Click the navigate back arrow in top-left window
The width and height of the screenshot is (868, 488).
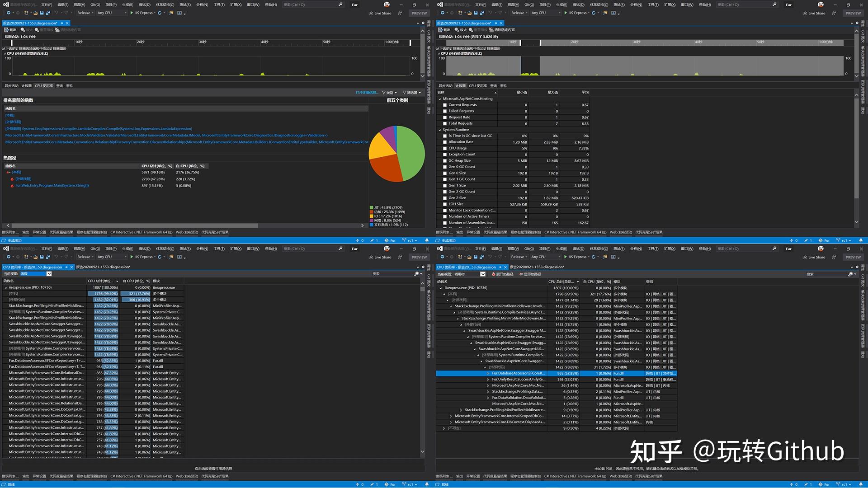9,13
